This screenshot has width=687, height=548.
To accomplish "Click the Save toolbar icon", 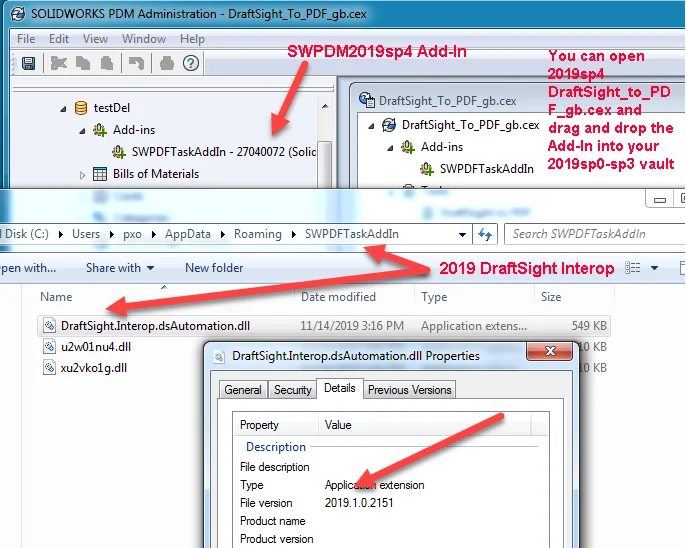I will point(28,64).
